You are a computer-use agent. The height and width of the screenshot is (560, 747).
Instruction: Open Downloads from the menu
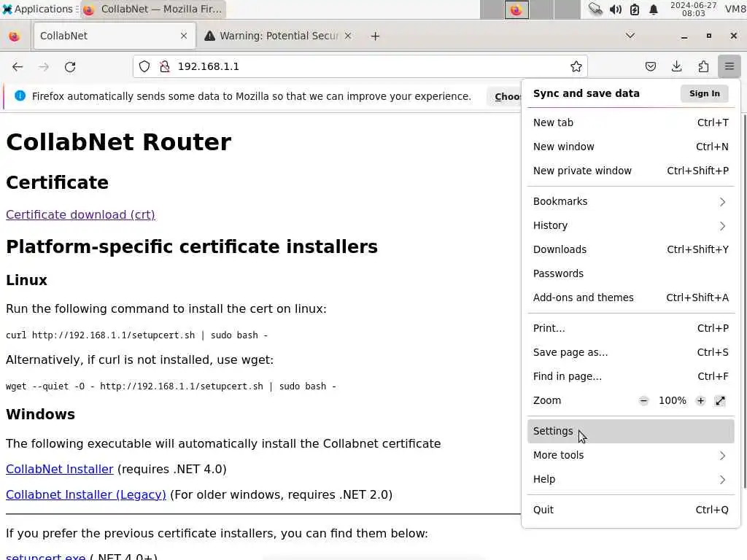pyautogui.click(x=630, y=249)
